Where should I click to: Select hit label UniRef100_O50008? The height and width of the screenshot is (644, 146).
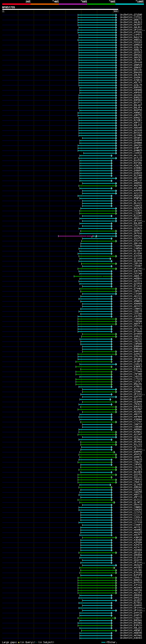pyautogui.click(x=131, y=63)
